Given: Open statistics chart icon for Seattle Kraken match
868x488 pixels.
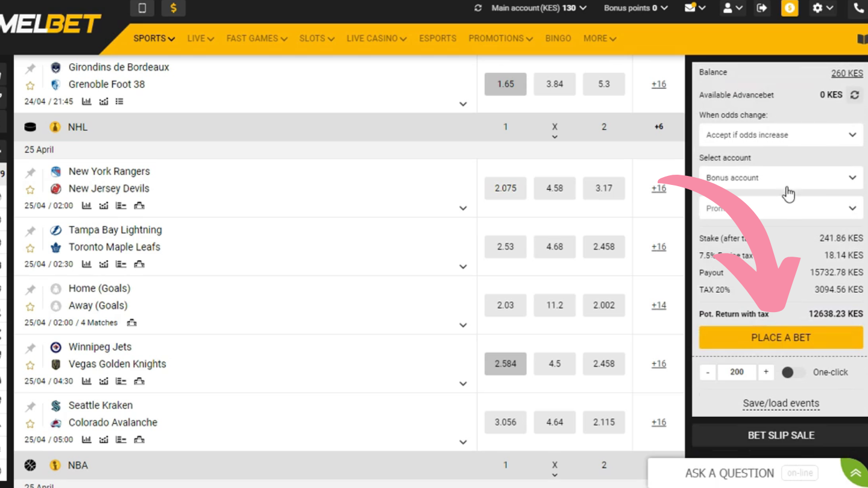Looking at the screenshot, I should (86, 439).
